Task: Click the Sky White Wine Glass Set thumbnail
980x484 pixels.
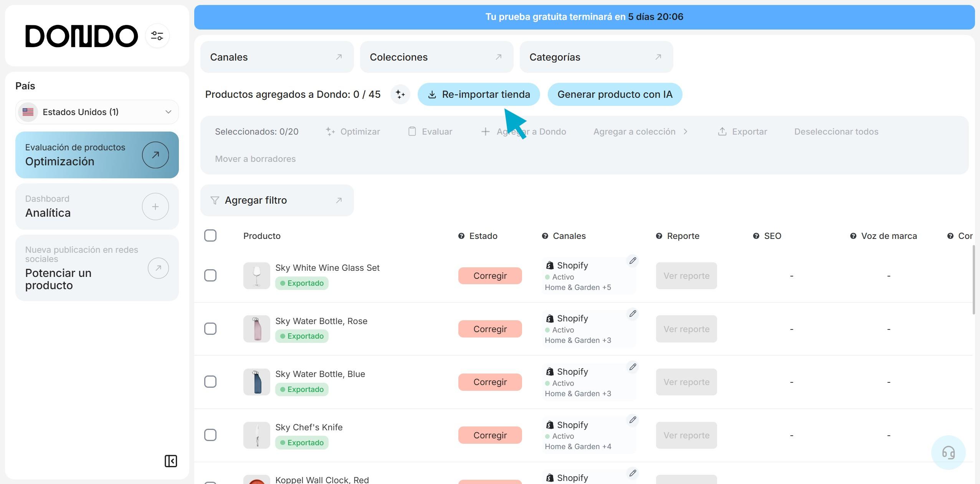Action: (x=256, y=276)
